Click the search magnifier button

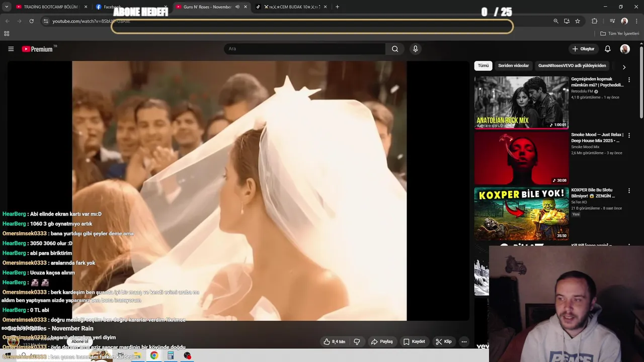pos(395,49)
